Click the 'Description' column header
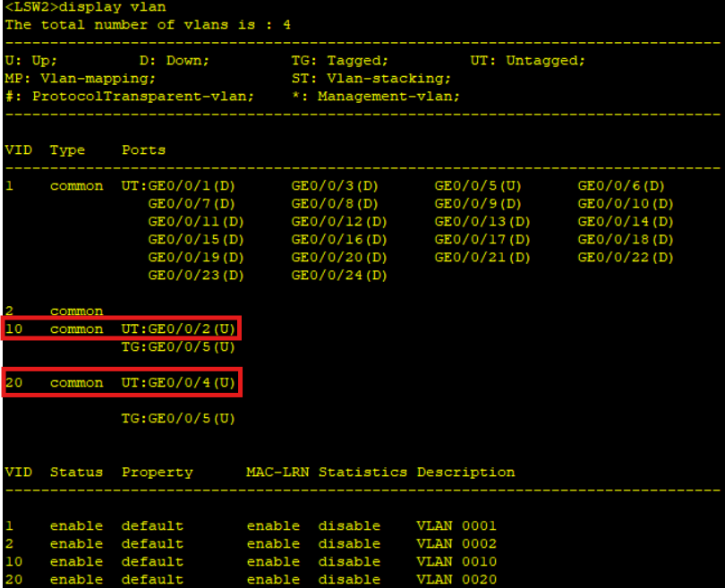 tap(466, 473)
